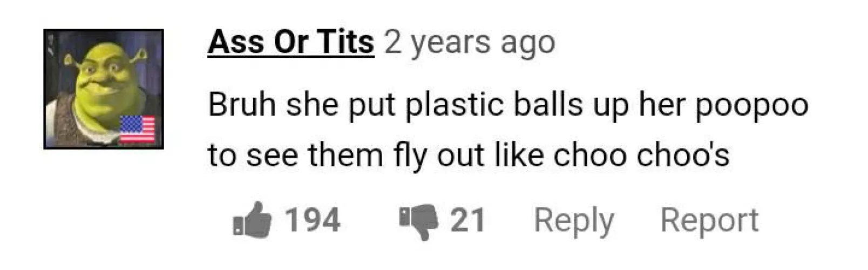This screenshot has height=270, width=868.
Task: Dislike the comment with the thumbs-down icon
Action: (418, 221)
